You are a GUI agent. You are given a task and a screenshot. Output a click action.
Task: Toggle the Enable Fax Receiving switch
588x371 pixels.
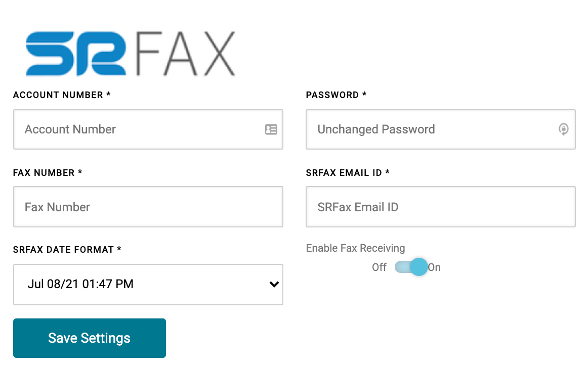[x=411, y=267]
